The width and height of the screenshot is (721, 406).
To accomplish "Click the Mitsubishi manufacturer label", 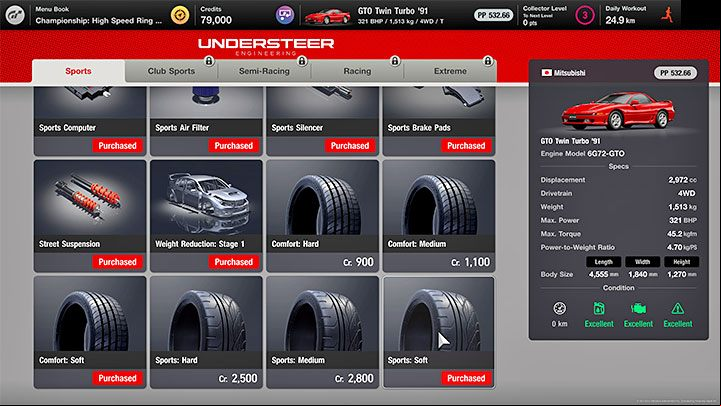I will pos(569,73).
